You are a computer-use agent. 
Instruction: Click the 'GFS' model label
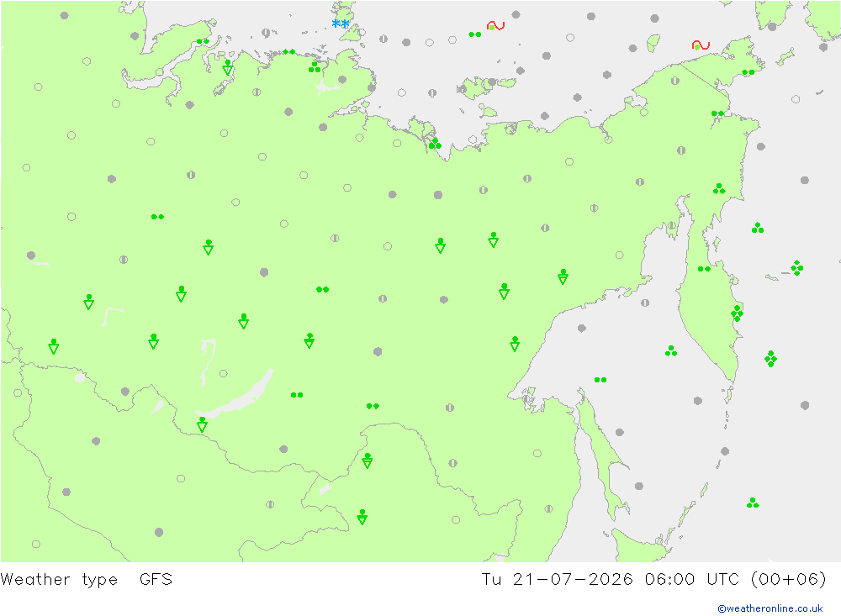click(156, 580)
